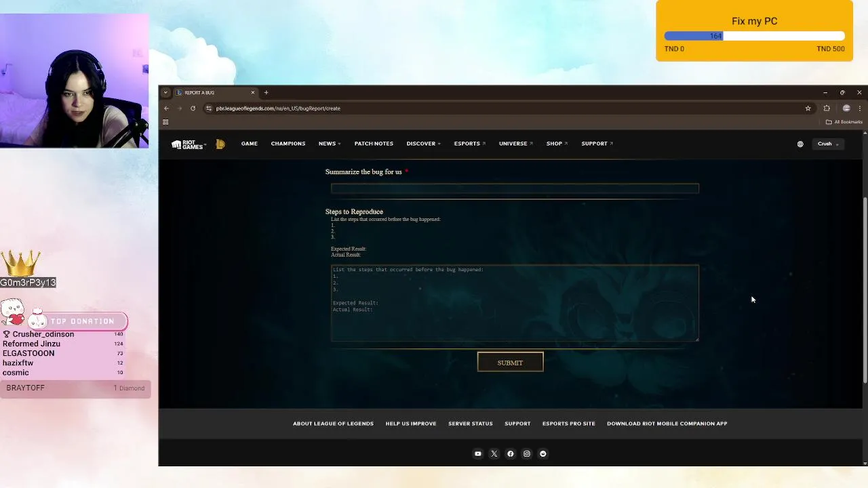Click the site info icon in address bar
Screen dimensions: 868x488
point(209,108)
